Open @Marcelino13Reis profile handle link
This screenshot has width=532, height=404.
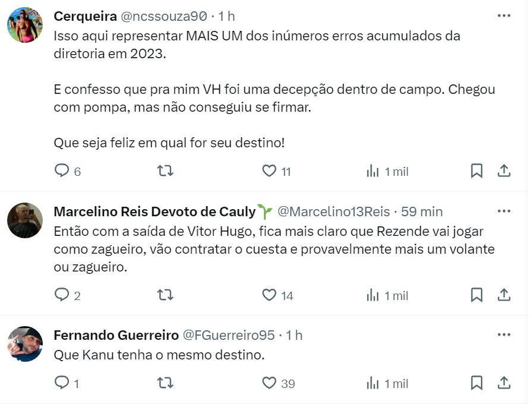click(334, 212)
